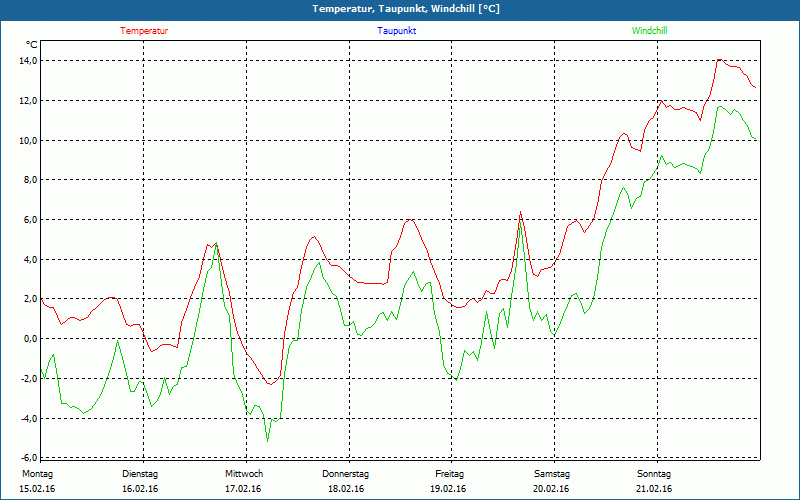This screenshot has height=500, width=800.
Task: Click the '2,0' y-axis value
Action: 31,298
